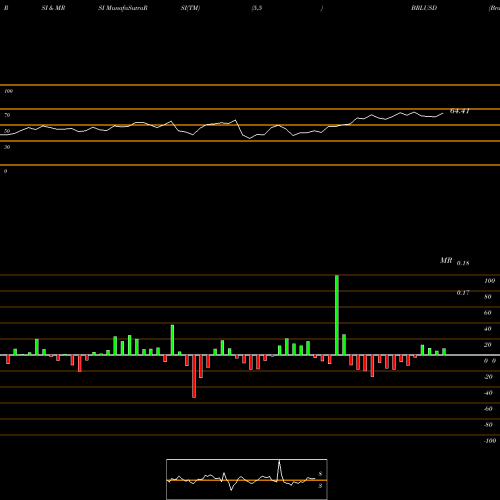Click the RSI value 64.41
The width and height of the screenshot is (500, 500).
point(460,111)
